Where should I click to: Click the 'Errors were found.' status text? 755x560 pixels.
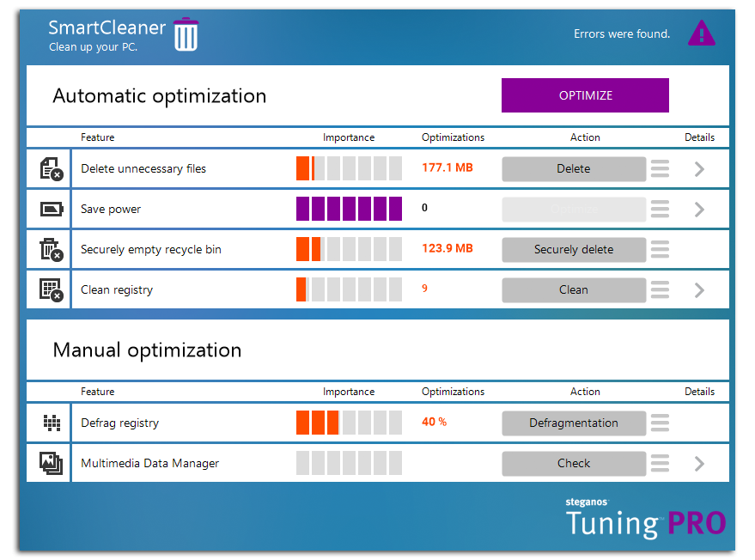click(x=622, y=33)
